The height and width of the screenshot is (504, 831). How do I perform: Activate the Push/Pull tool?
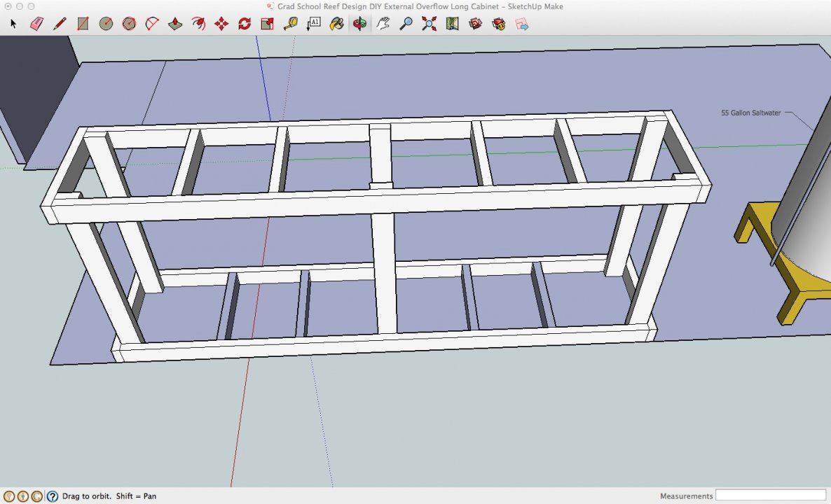pyautogui.click(x=175, y=24)
